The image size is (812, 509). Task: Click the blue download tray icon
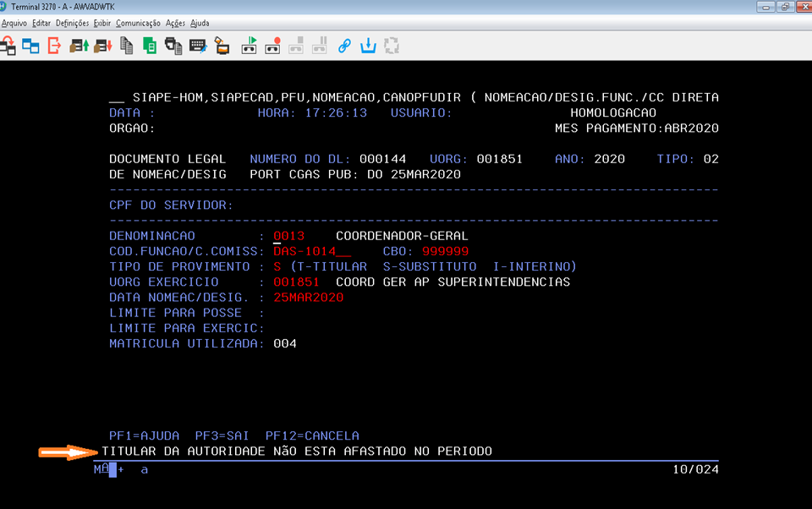tap(368, 46)
